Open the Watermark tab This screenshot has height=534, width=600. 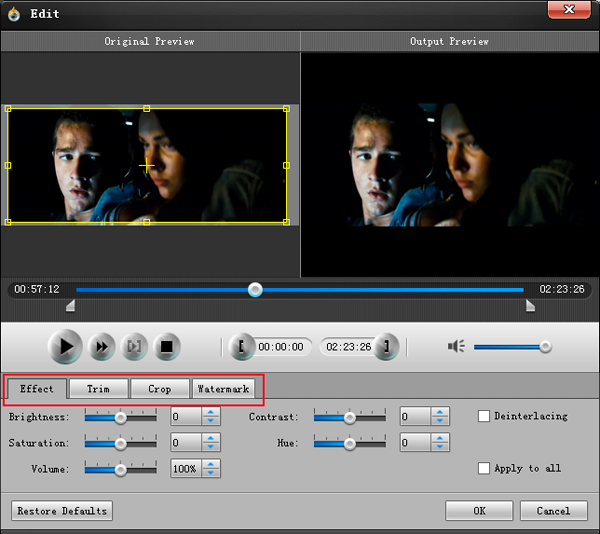pyautogui.click(x=223, y=389)
